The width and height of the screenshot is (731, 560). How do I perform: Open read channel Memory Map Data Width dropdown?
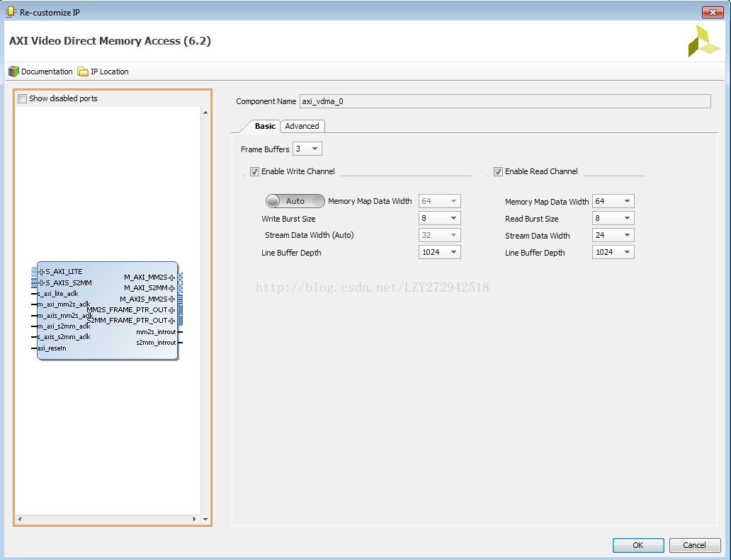(613, 201)
